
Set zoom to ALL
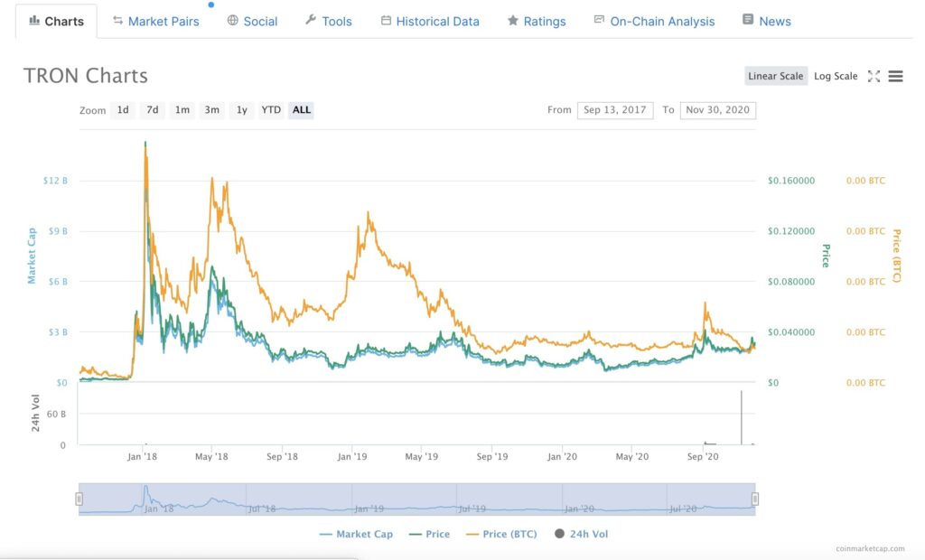302,110
